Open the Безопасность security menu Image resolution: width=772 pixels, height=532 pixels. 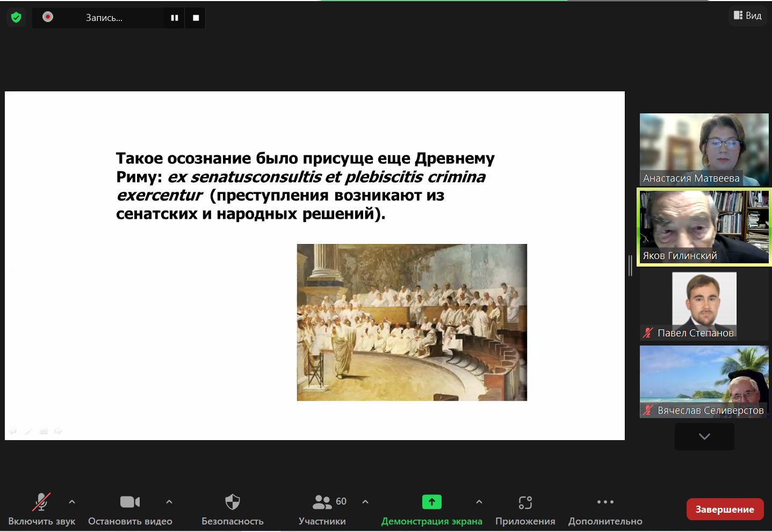233,509
